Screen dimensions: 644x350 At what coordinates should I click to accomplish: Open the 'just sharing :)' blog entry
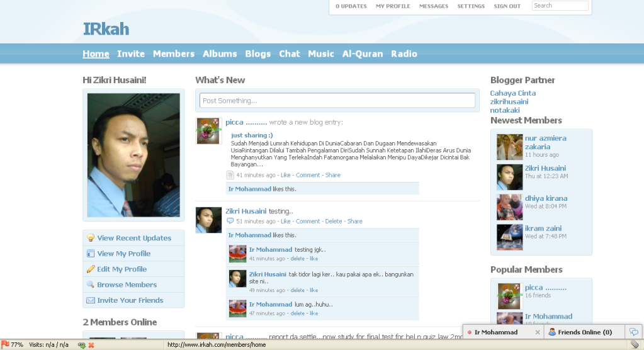tap(252, 135)
